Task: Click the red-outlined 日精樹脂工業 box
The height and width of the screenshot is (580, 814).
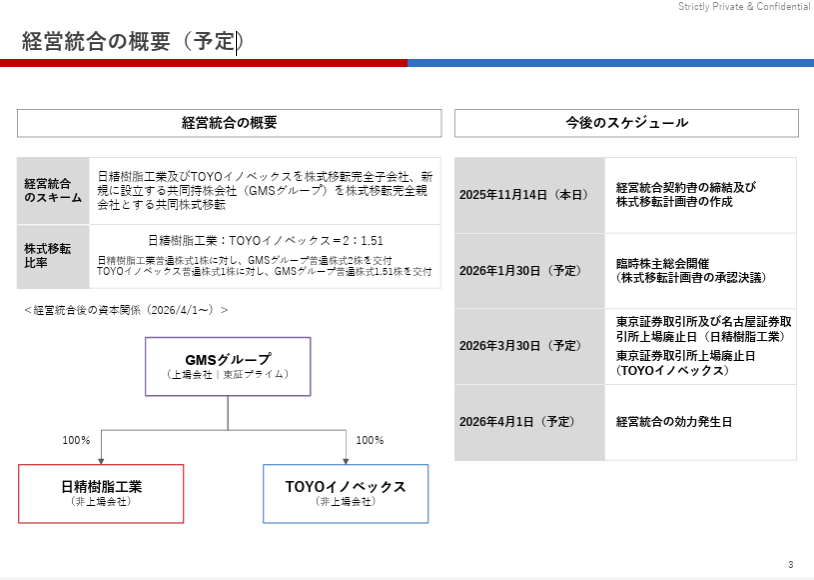Action: 101,493
